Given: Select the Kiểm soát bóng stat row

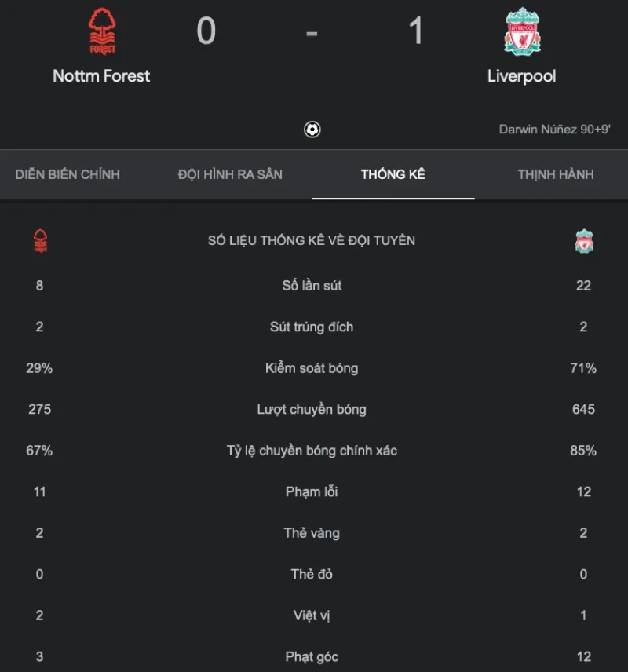Looking at the screenshot, I should click(x=312, y=367).
